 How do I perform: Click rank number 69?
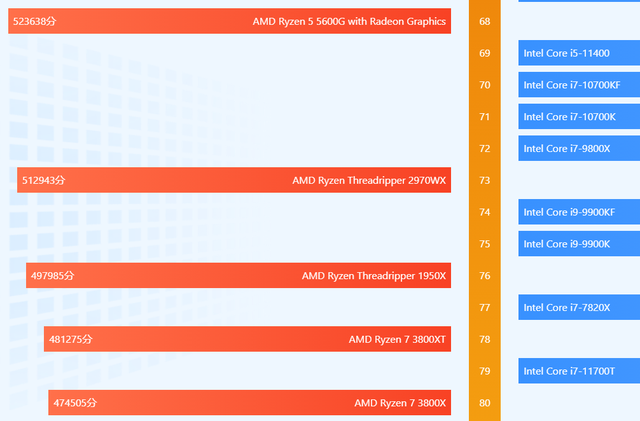coord(484,53)
